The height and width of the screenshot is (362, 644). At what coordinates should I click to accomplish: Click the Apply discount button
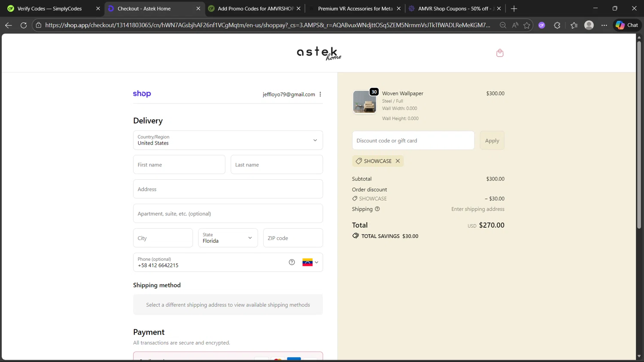point(492,140)
